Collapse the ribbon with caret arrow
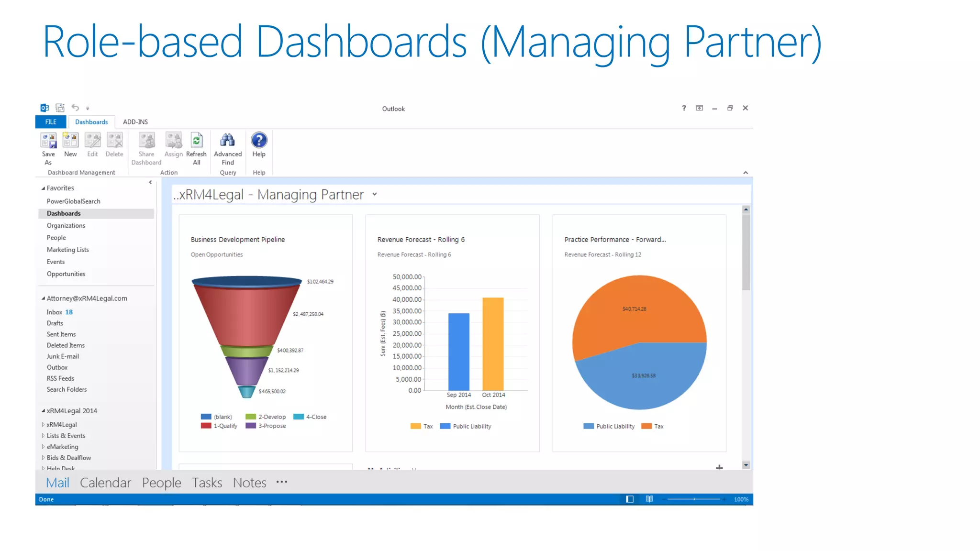 click(746, 173)
